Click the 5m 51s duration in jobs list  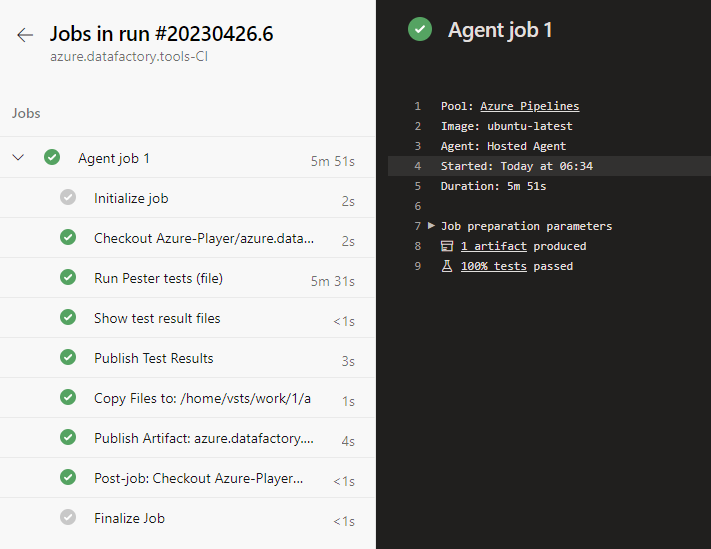coord(332,161)
